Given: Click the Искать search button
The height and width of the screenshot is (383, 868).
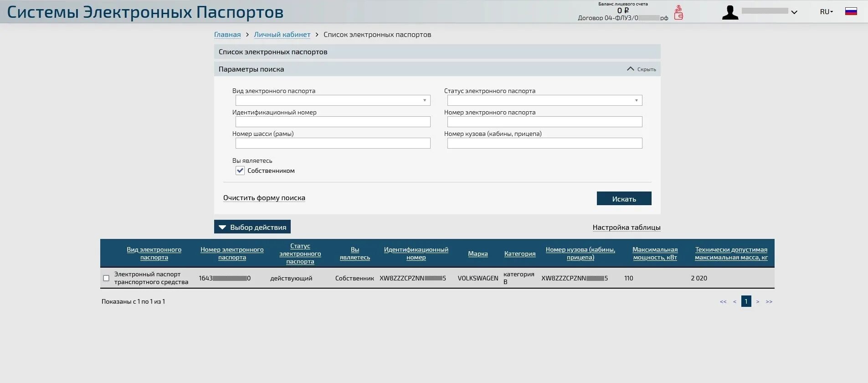Looking at the screenshot, I should [x=624, y=198].
